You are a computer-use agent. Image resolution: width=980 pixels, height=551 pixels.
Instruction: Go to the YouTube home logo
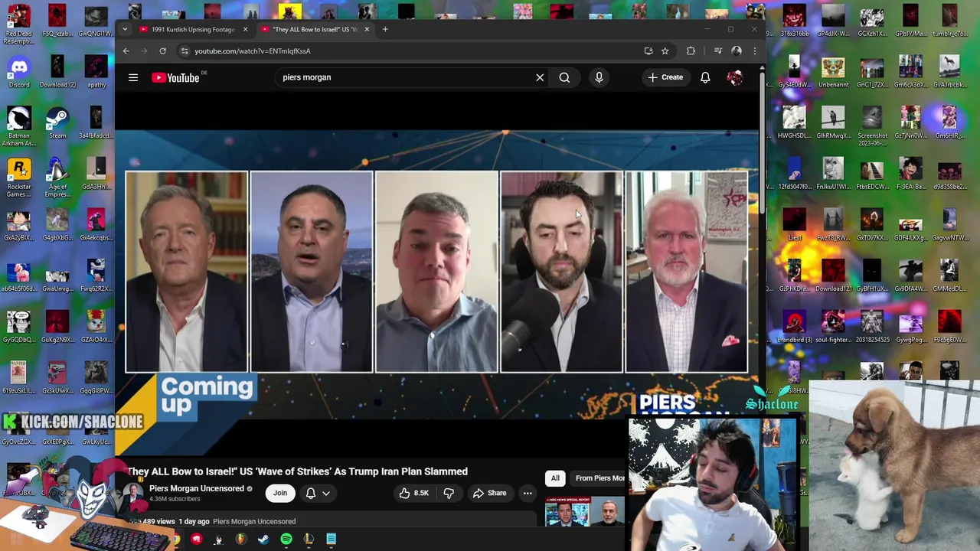(175, 77)
